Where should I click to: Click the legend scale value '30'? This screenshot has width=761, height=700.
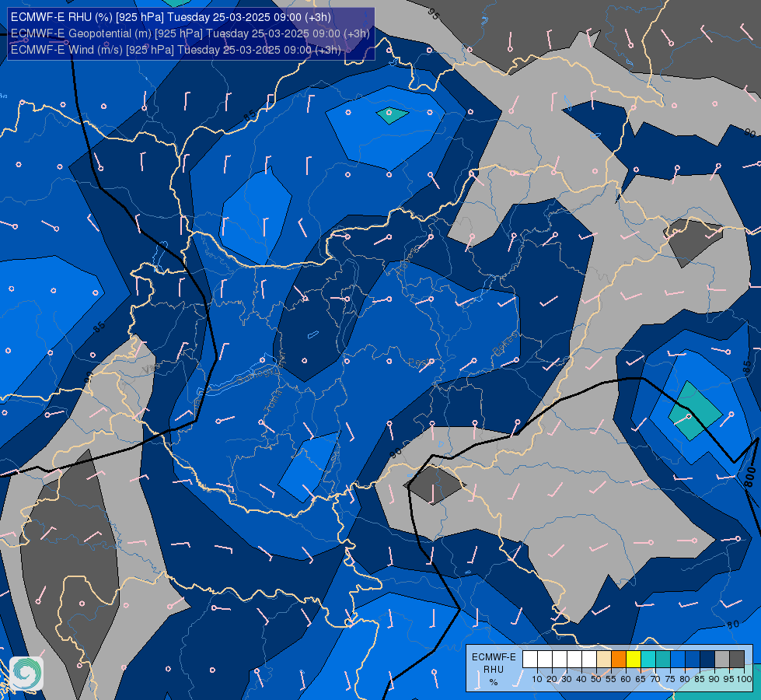coord(567,679)
